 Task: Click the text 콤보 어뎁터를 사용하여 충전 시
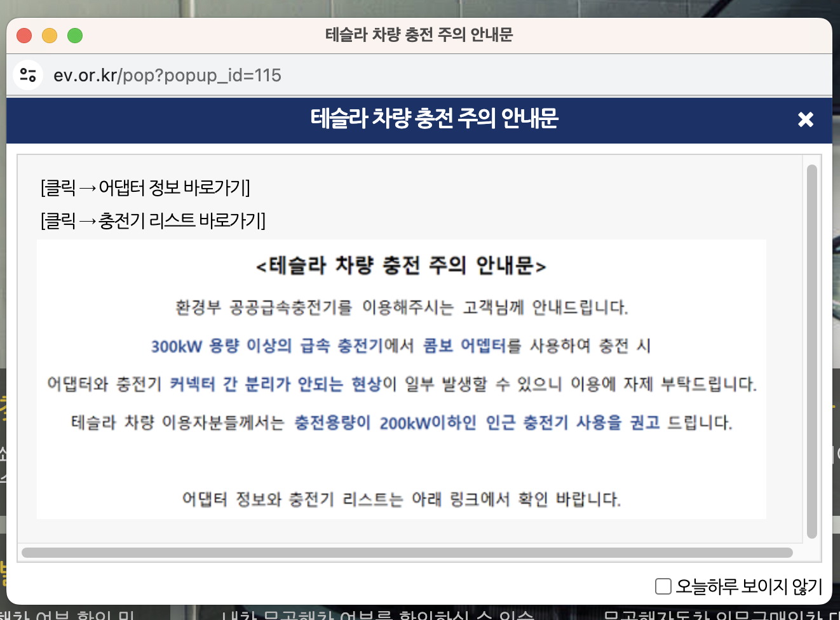537,346
